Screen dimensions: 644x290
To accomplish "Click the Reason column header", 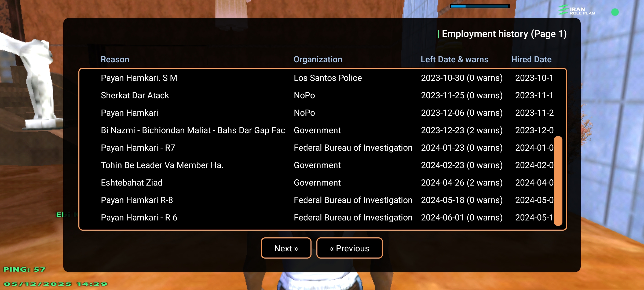I will (115, 59).
